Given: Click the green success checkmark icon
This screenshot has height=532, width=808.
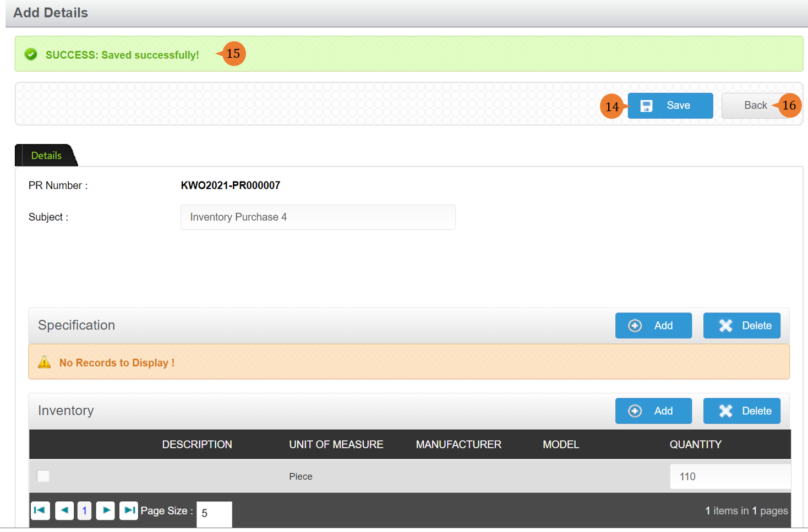Looking at the screenshot, I should 31,54.
